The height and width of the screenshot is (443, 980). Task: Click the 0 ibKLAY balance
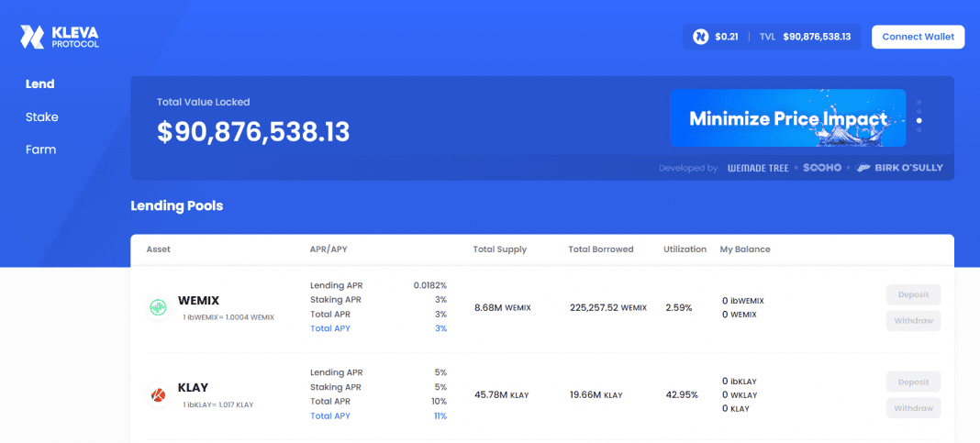(x=740, y=382)
